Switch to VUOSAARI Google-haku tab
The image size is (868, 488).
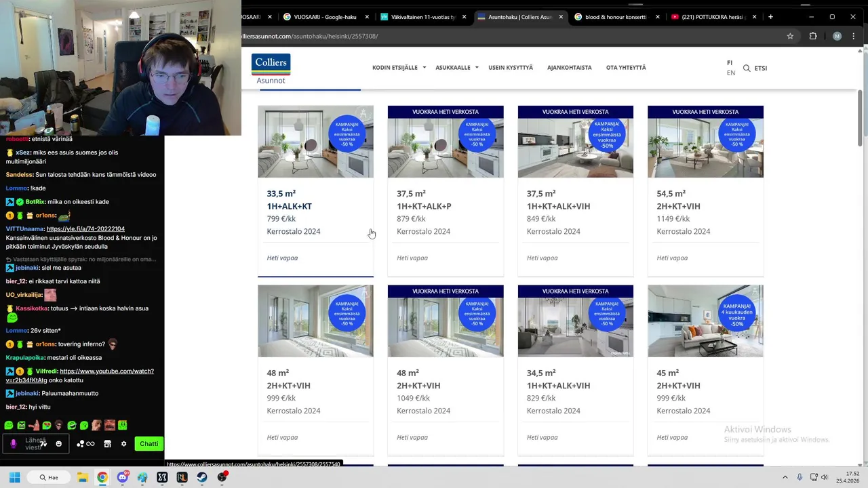[324, 17]
